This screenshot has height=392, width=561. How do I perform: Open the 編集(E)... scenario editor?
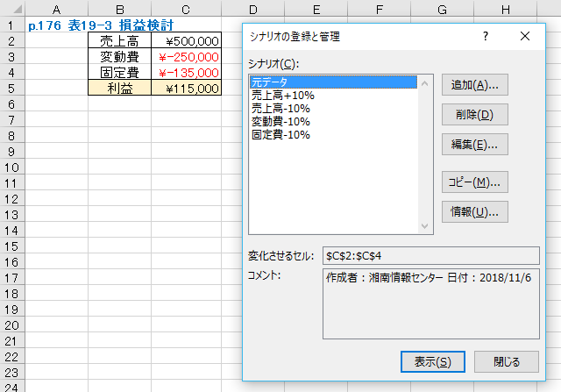pyautogui.click(x=474, y=144)
